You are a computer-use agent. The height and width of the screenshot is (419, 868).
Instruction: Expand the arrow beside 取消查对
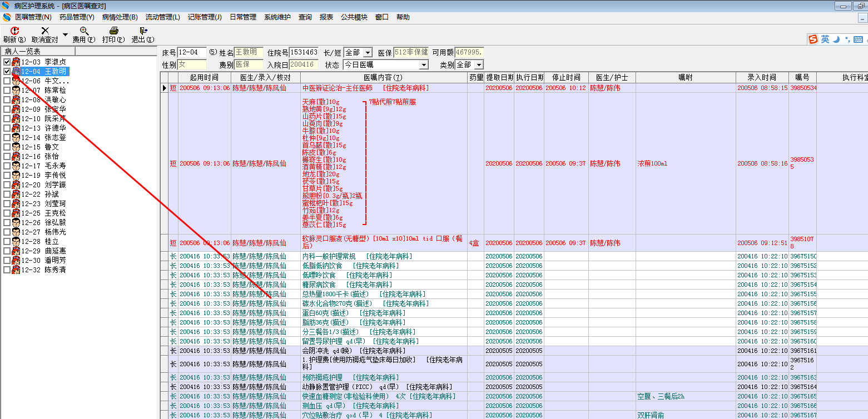pyautogui.click(x=65, y=34)
